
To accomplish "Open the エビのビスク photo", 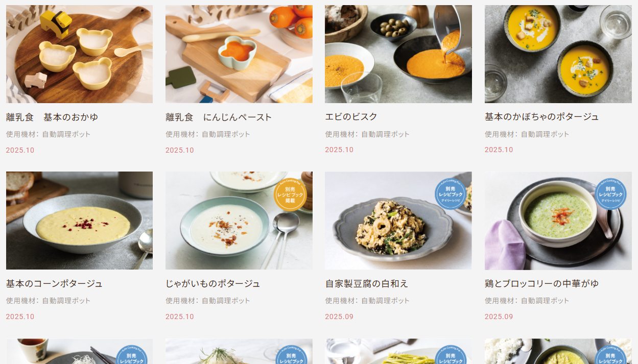I will pyautogui.click(x=398, y=54).
